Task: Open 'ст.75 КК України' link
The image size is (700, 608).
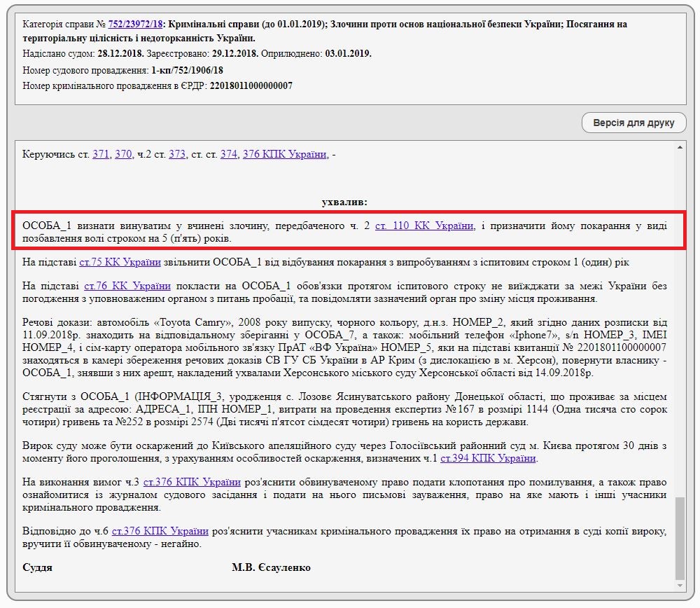Action: [120, 262]
